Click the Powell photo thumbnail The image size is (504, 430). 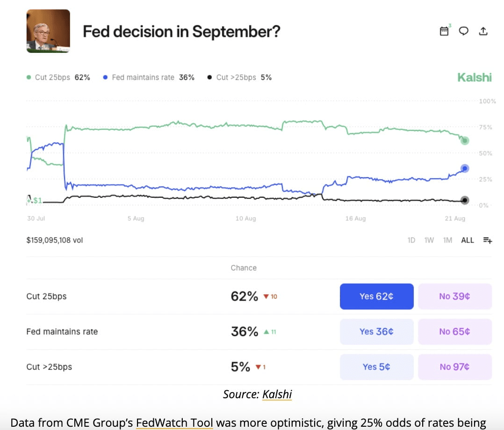click(48, 31)
